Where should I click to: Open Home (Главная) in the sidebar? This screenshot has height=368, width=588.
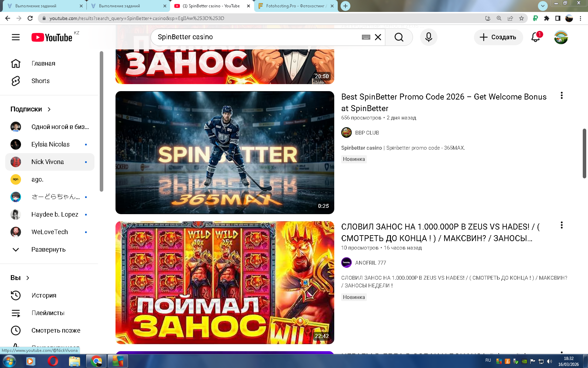[x=50, y=63]
